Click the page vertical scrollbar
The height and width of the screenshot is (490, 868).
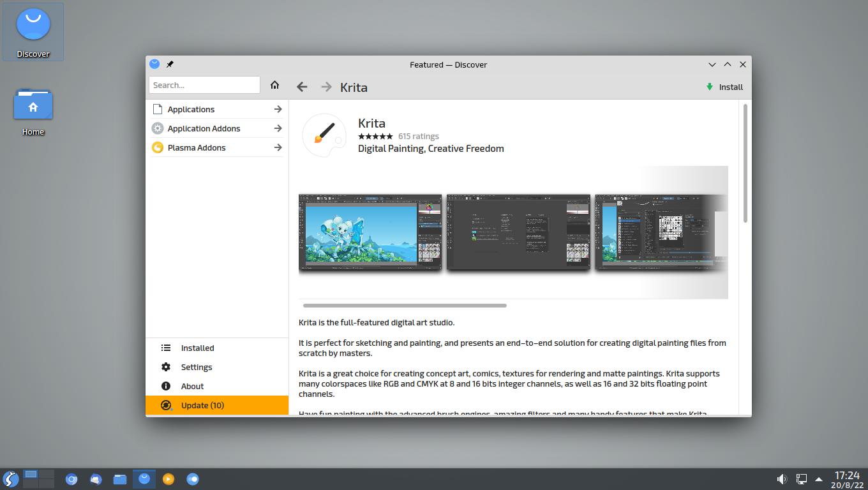(745, 163)
